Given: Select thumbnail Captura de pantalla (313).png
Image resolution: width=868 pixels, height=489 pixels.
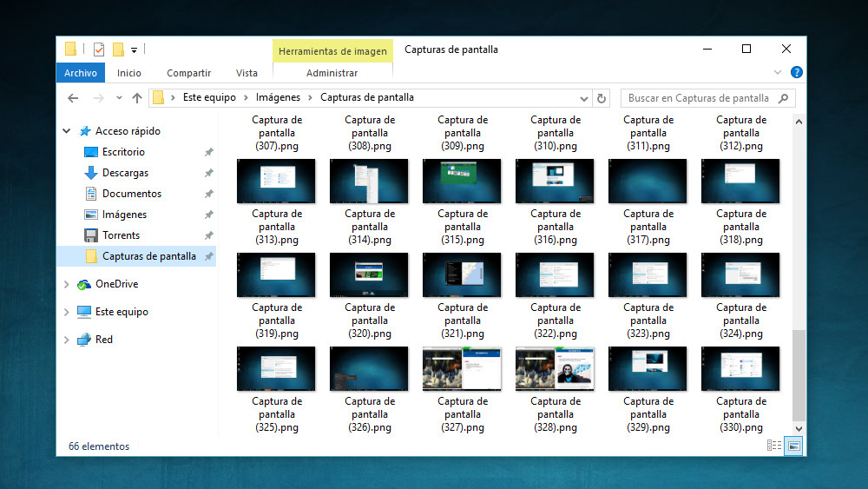Looking at the screenshot, I should click(276, 181).
